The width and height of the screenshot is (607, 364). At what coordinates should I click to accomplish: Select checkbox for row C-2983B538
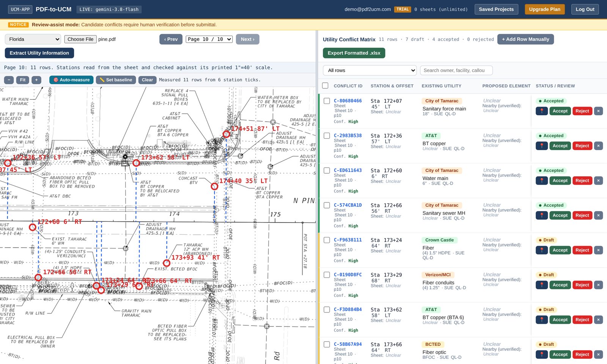327,136
